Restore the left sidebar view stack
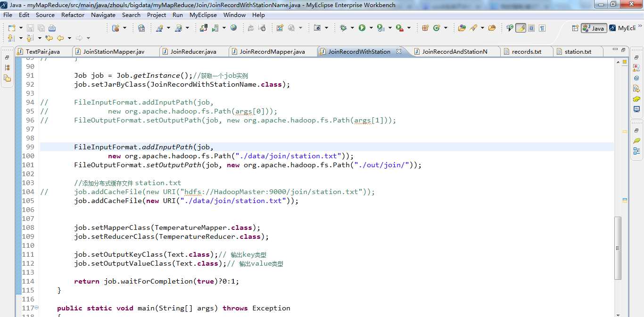This screenshot has width=644, height=317. pyautogui.click(x=7, y=57)
